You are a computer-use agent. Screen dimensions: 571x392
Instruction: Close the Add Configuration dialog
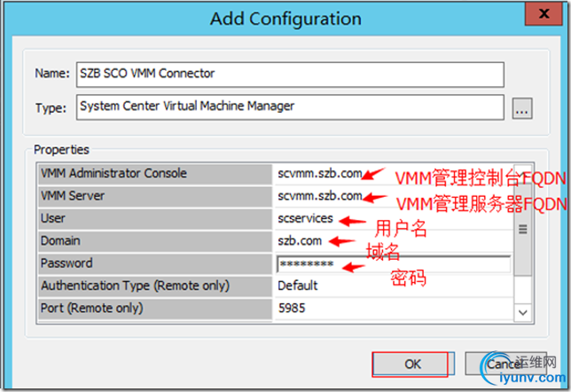544,14
